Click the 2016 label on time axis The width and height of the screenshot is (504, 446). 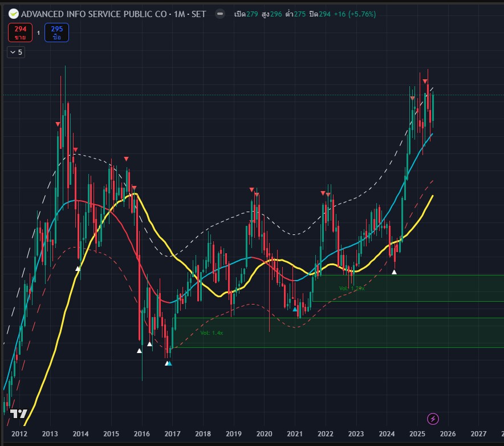point(142,434)
